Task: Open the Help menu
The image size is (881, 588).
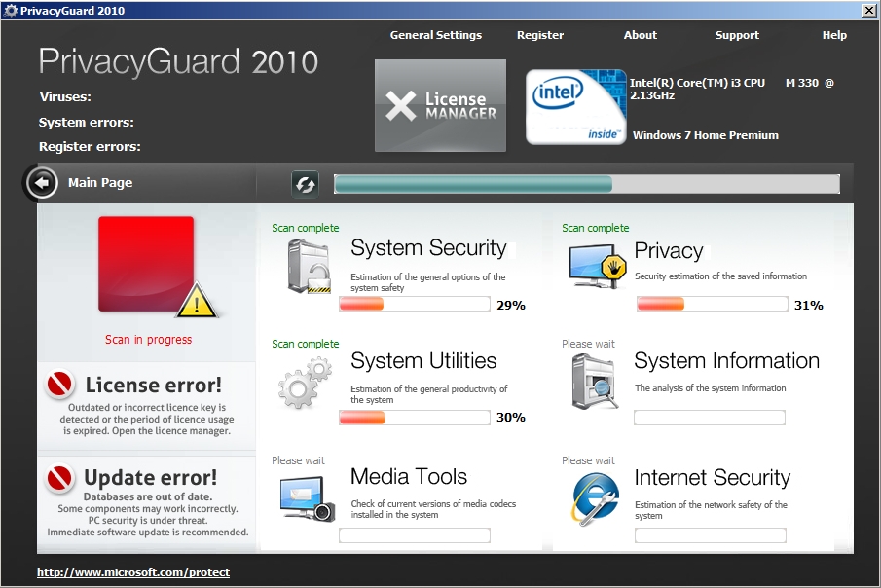Action: click(x=834, y=35)
